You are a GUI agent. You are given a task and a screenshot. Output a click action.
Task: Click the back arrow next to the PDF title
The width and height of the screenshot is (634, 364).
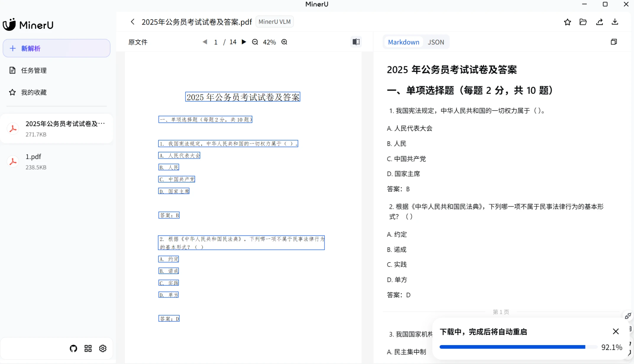click(x=132, y=22)
